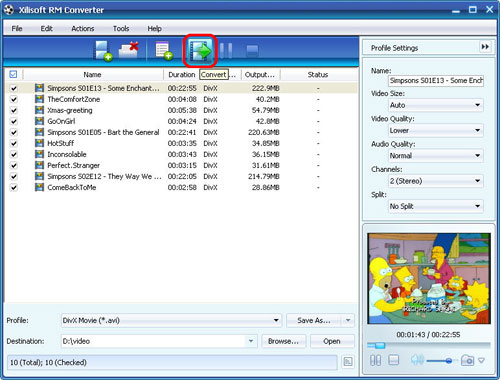Click the Simpsons preview video thumbnail
Screen dimensions: 500x380
click(x=429, y=278)
